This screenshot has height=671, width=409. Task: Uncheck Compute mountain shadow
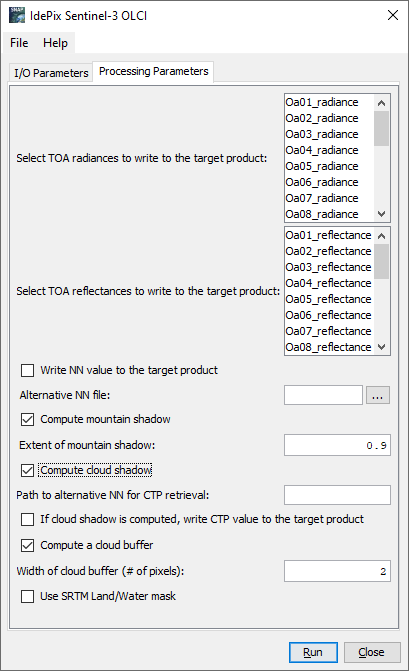27,419
